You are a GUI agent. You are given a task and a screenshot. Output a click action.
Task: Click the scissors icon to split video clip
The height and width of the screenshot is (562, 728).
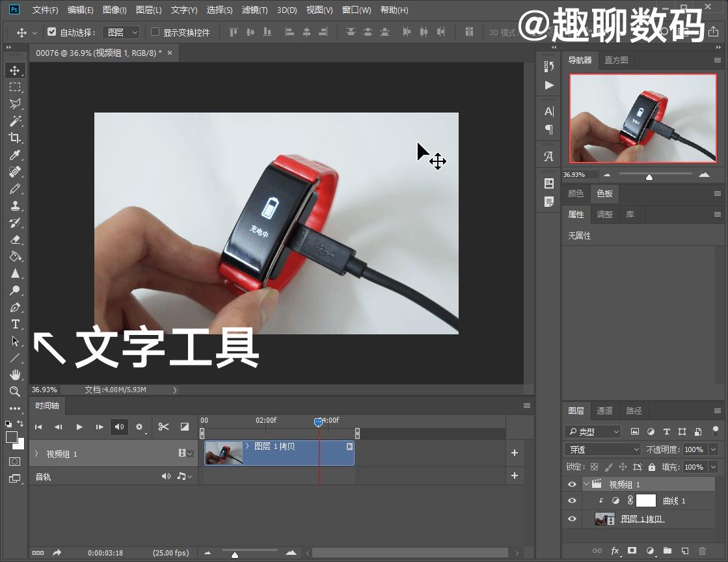(163, 427)
